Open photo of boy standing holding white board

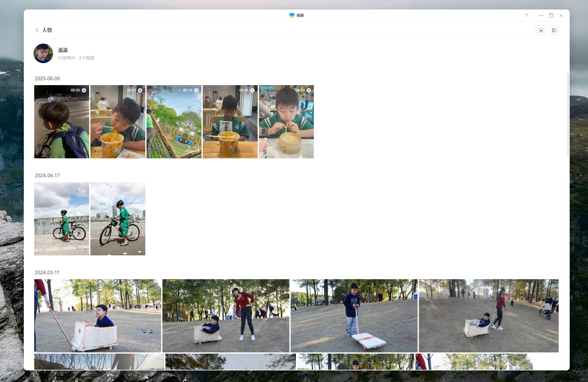click(x=354, y=316)
